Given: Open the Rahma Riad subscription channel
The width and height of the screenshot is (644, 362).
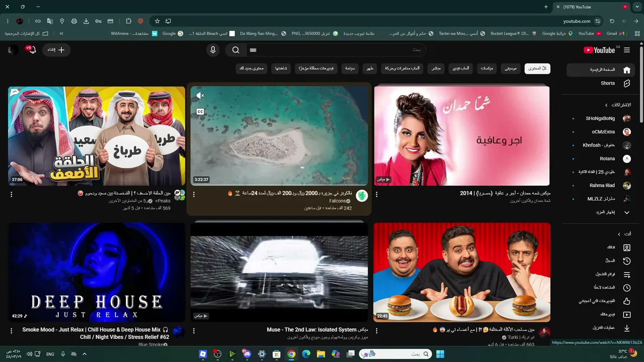Looking at the screenshot, I should coord(602,186).
